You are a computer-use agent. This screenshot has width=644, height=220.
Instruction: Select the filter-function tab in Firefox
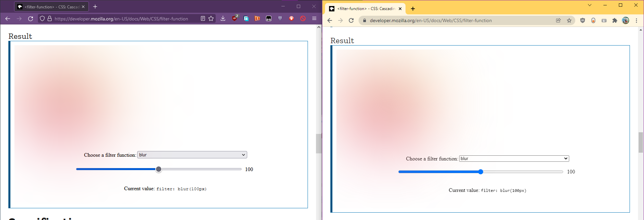point(52,7)
